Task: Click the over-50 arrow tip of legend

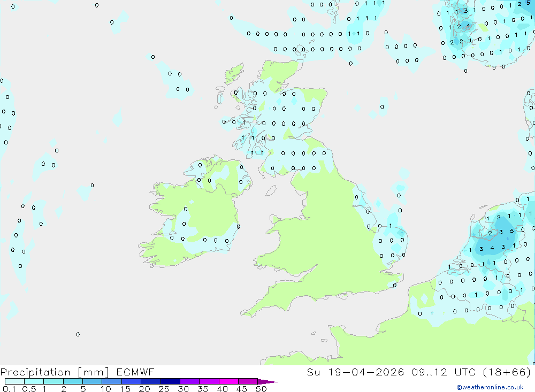Action: click(x=267, y=382)
